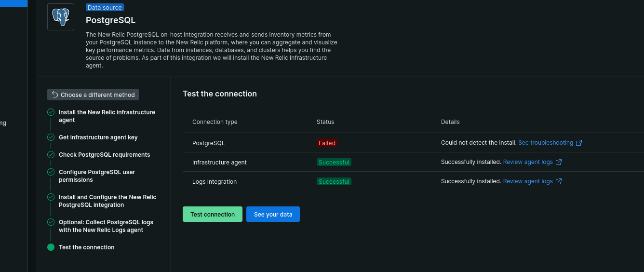Click external-link icon after See troubleshooting

pos(579,143)
